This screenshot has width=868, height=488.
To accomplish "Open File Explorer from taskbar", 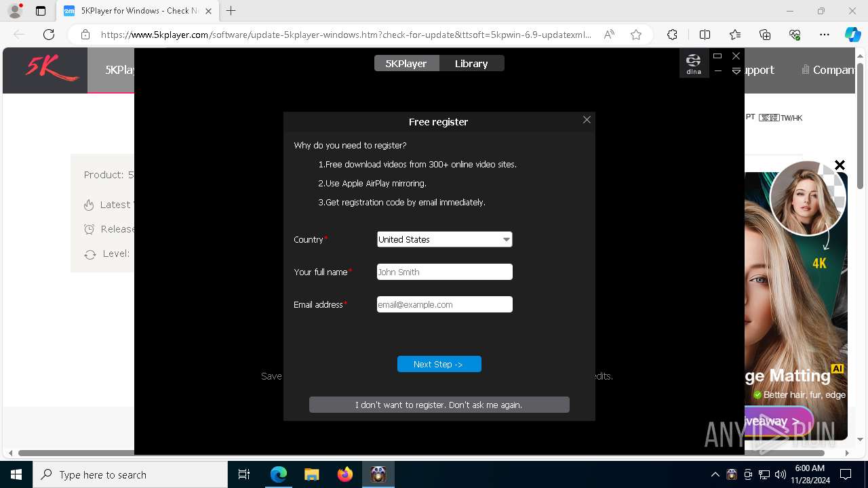I will click(312, 474).
